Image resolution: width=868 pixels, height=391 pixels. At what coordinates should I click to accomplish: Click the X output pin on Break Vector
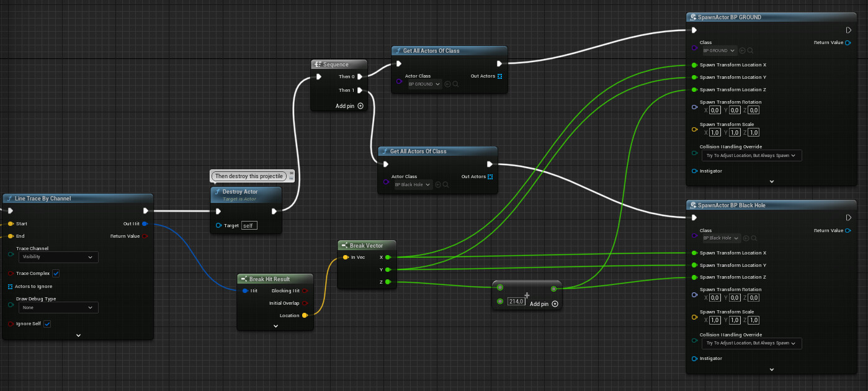pyautogui.click(x=388, y=257)
